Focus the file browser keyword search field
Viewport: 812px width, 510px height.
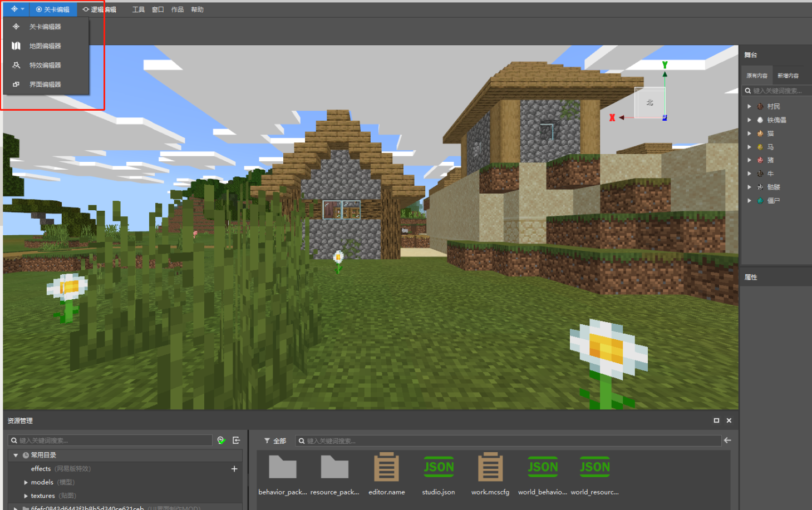point(508,441)
